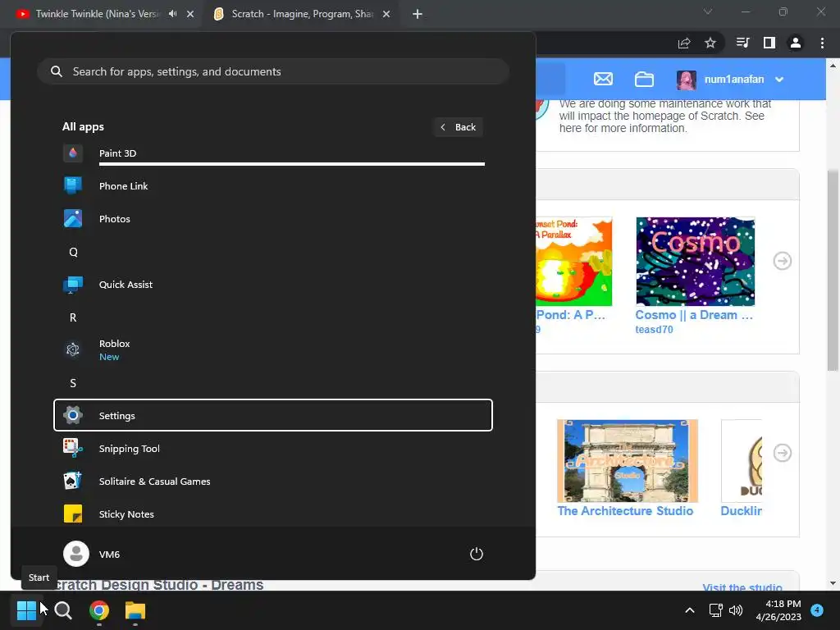Open the VM6 user account menu
Viewport: 840px width, 630px height.
pyautogui.click(x=92, y=554)
